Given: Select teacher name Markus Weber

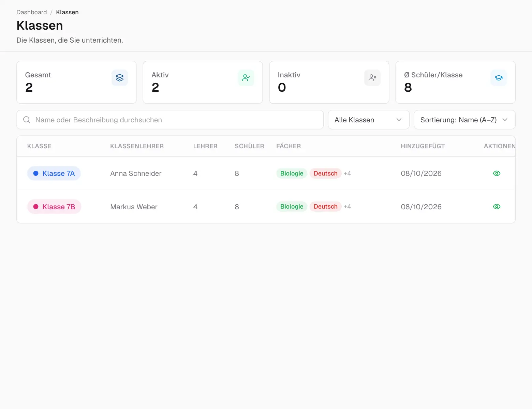Looking at the screenshot, I should [x=134, y=207].
